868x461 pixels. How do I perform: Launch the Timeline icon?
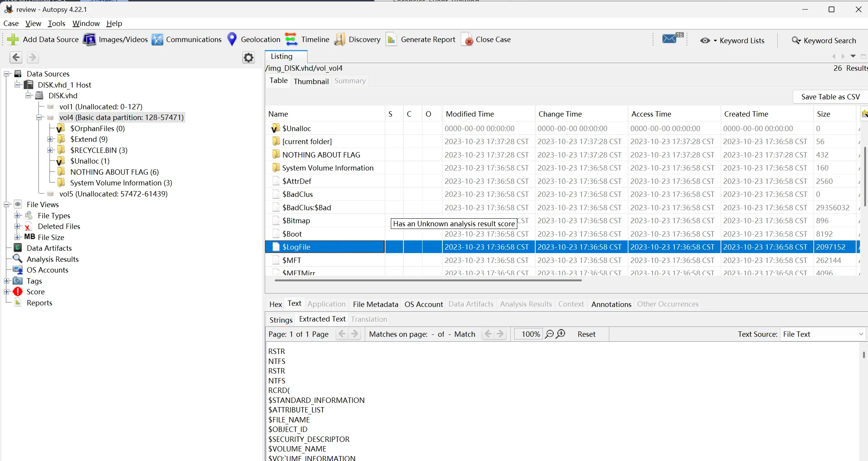tap(291, 39)
